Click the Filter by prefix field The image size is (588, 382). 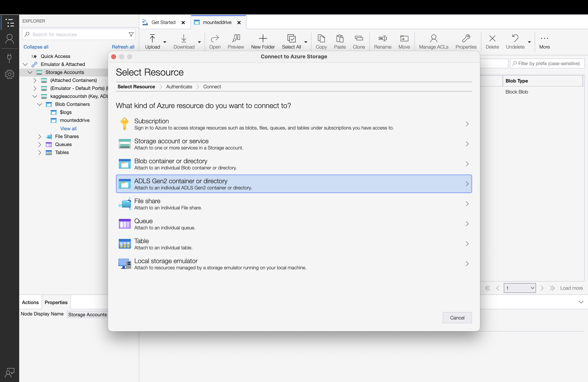(x=547, y=63)
